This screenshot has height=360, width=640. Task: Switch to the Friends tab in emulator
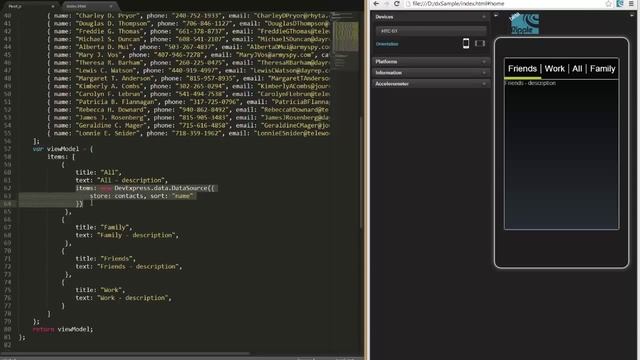[522, 69]
